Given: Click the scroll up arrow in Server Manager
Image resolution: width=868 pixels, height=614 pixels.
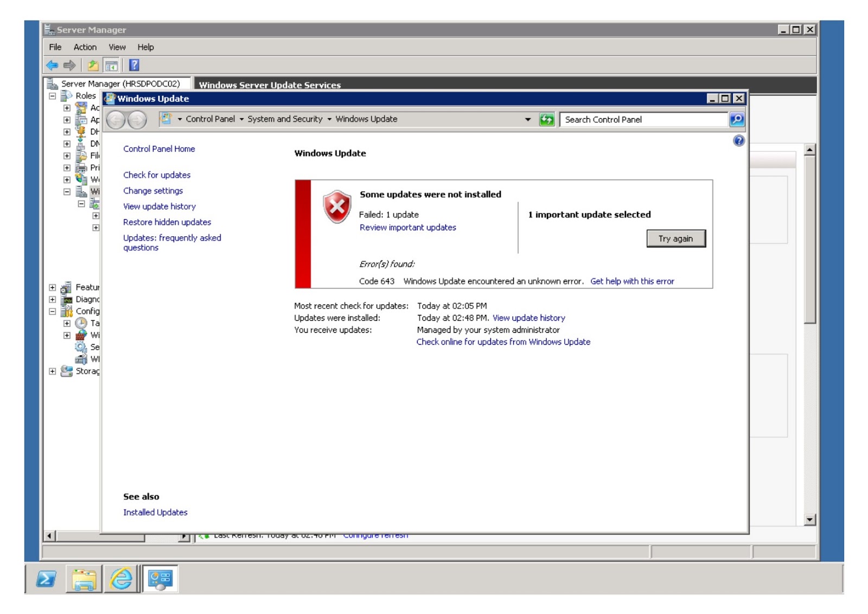Looking at the screenshot, I should (810, 150).
